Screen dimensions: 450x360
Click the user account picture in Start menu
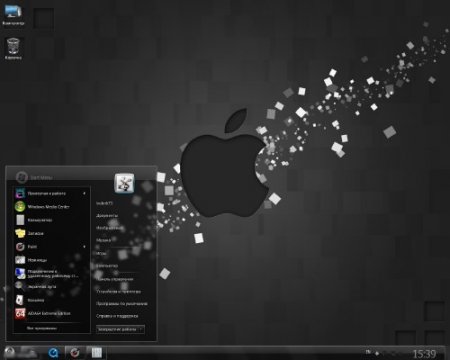click(x=124, y=183)
